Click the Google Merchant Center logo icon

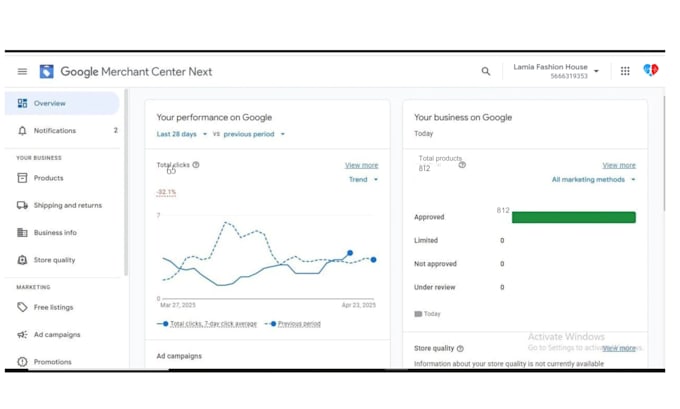46,72
